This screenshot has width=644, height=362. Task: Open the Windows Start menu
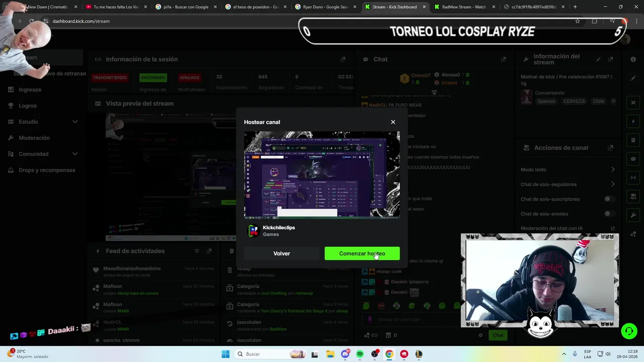225,354
